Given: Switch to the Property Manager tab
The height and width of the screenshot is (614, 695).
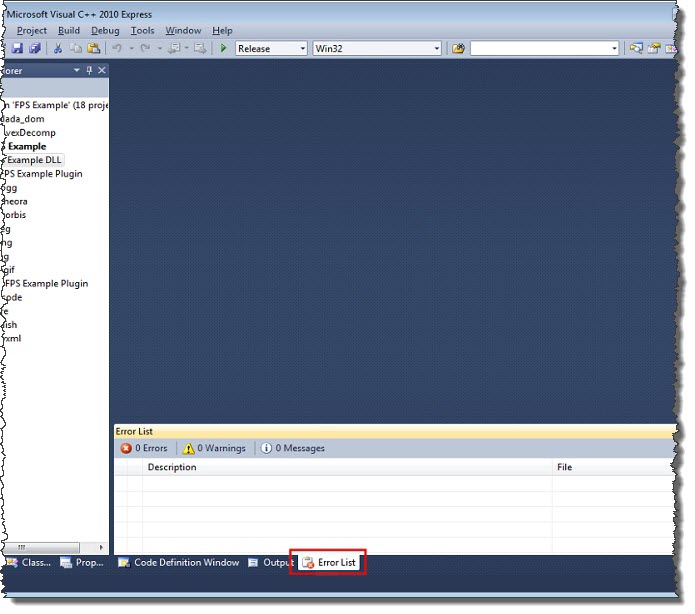Looking at the screenshot, I should (x=82, y=562).
